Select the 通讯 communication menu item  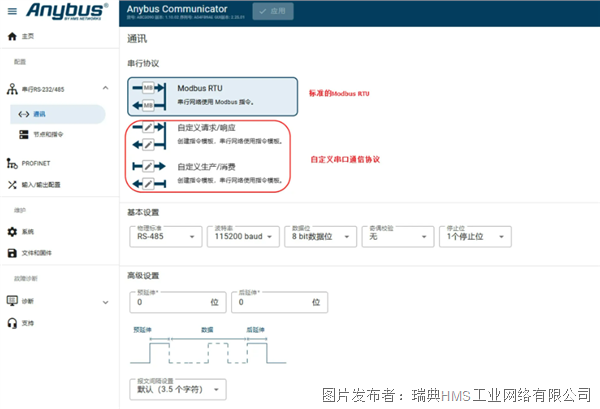click(x=57, y=114)
